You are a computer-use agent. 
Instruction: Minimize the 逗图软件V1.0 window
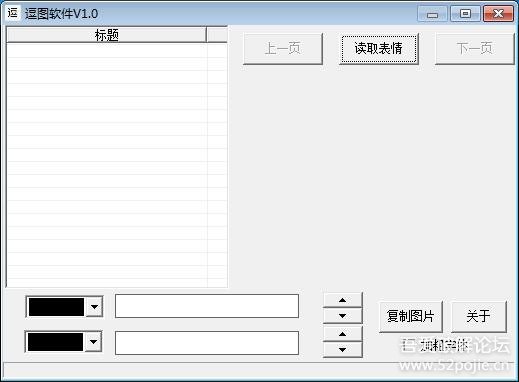coord(432,14)
